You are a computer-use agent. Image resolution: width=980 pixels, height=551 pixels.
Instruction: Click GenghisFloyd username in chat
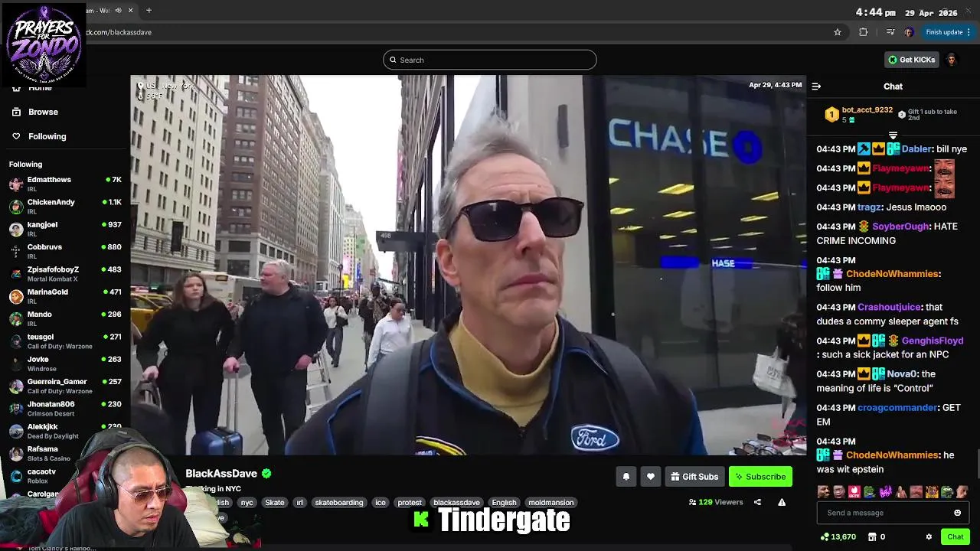click(x=933, y=341)
